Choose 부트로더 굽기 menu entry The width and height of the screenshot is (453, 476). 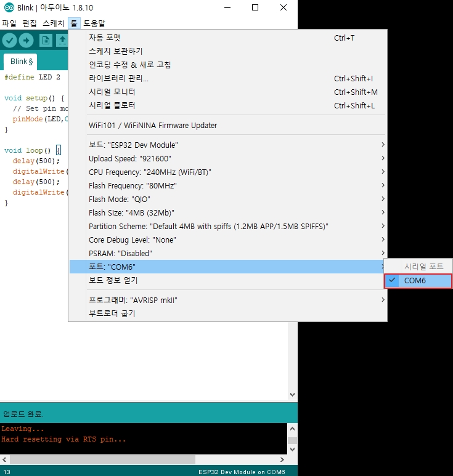click(x=228, y=313)
